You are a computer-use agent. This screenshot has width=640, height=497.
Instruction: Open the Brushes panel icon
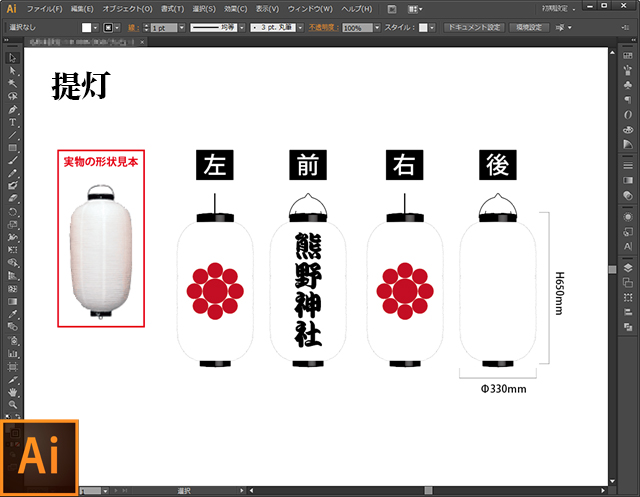pyautogui.click(x=628, y=70)
